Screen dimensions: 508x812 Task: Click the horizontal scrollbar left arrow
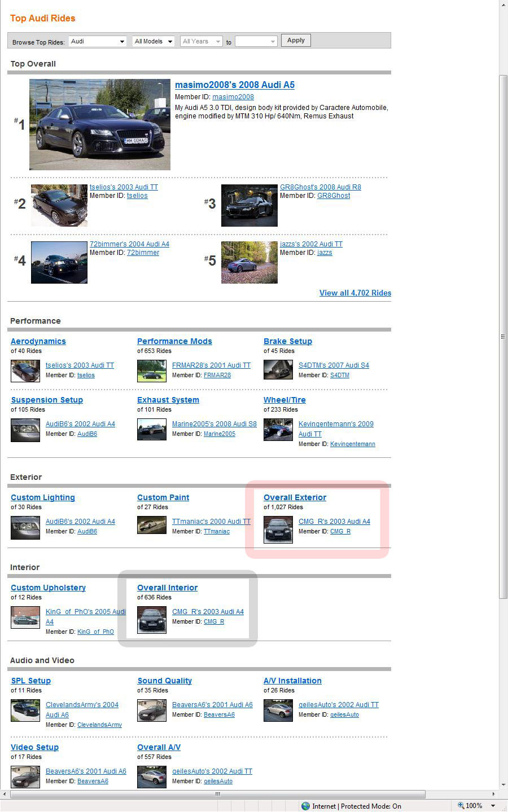(5, 794)
